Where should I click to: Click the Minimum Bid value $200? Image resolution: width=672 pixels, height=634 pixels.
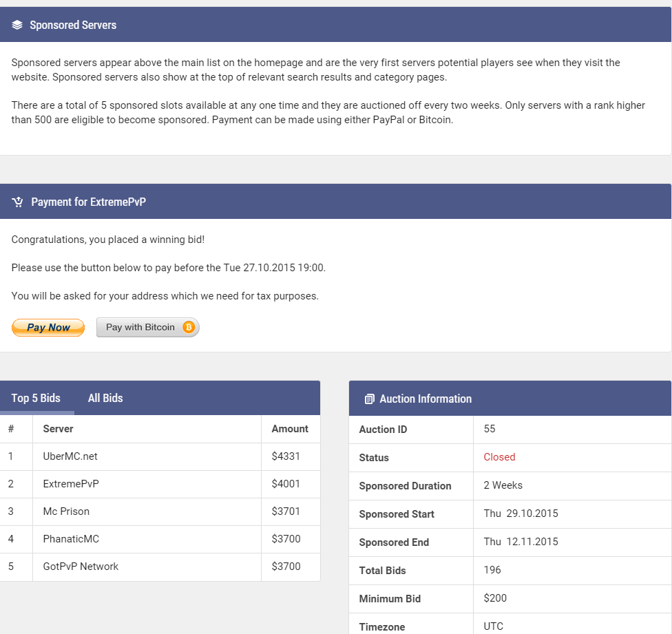(x=495, y=598)
